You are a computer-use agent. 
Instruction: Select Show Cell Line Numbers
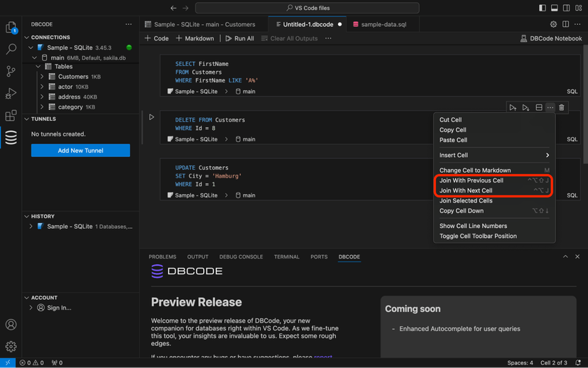point(494,226)
